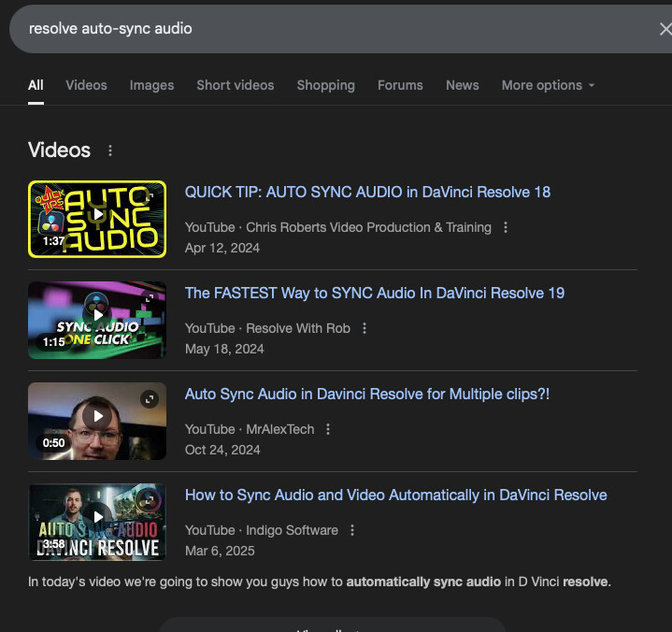Open the Short videos tab
The height and width of the screenshot is (632, 672).
click(x=235, y=85)
